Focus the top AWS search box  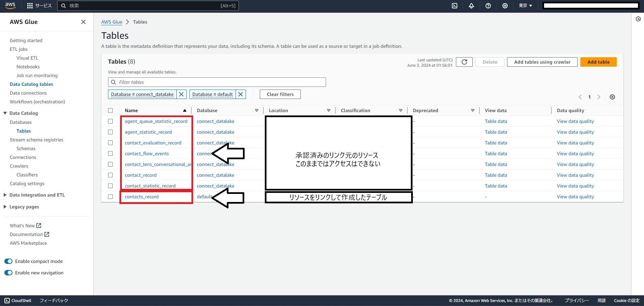click(x=148, y=6)
